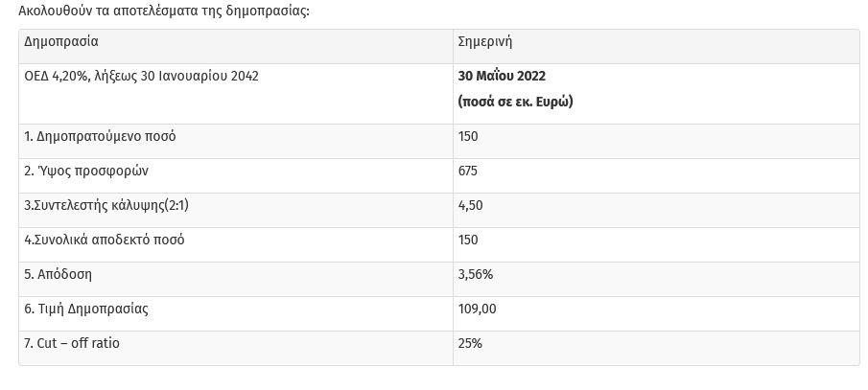Select the '1. Δημοπρατούμενο ποσό' row label
The width and height of the screenshot is (868, 390).
click(x=100, y=136)
